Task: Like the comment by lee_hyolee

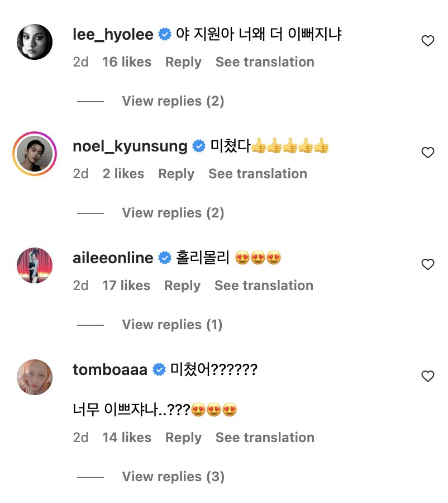Action: (x=427, y=41)
